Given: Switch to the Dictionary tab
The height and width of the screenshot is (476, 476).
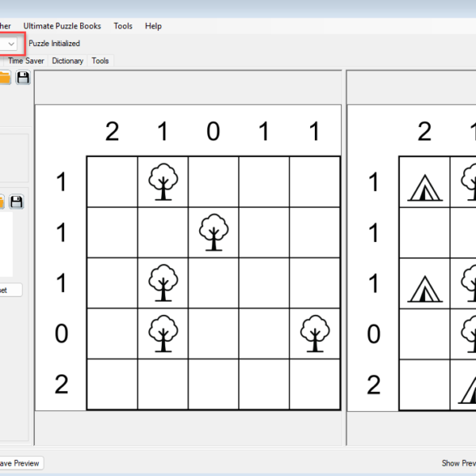Looking at the screenshot, I should tap(67, 61).
